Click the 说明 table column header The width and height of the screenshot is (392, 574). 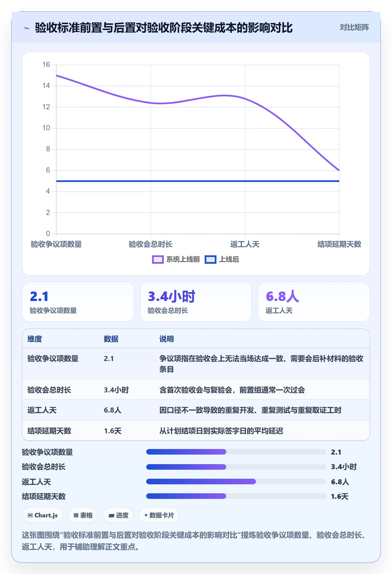click(167, 339)
